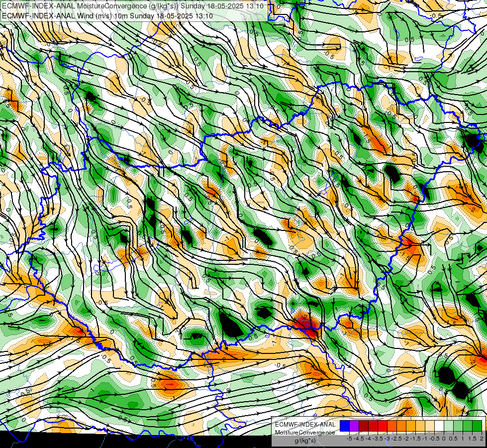Select the light orange swatch between -1.5 and -1
The height and width of the screenshot is (448, 487).
[x=420, y=426]
